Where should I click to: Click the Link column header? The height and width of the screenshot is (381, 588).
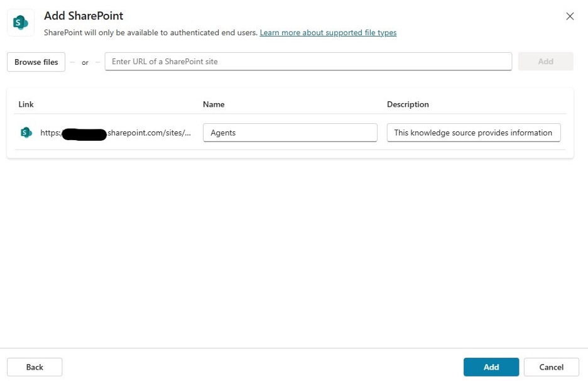(26, 104)
